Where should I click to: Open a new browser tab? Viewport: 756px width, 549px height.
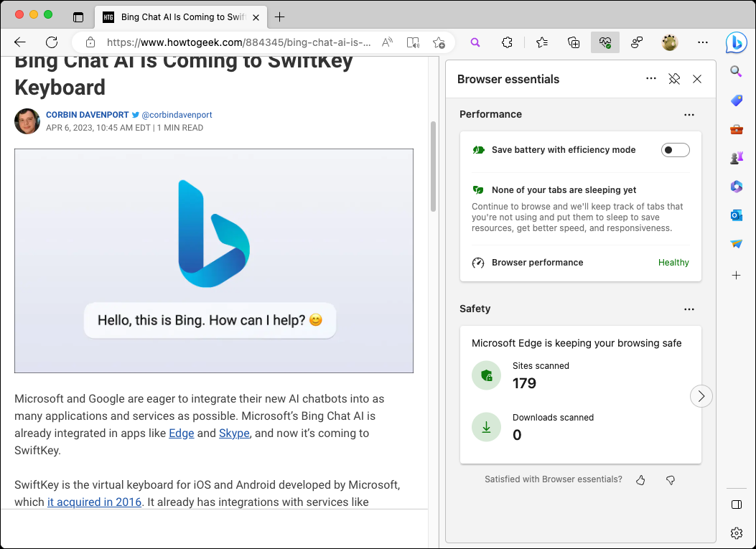click(x=280, y=17)
